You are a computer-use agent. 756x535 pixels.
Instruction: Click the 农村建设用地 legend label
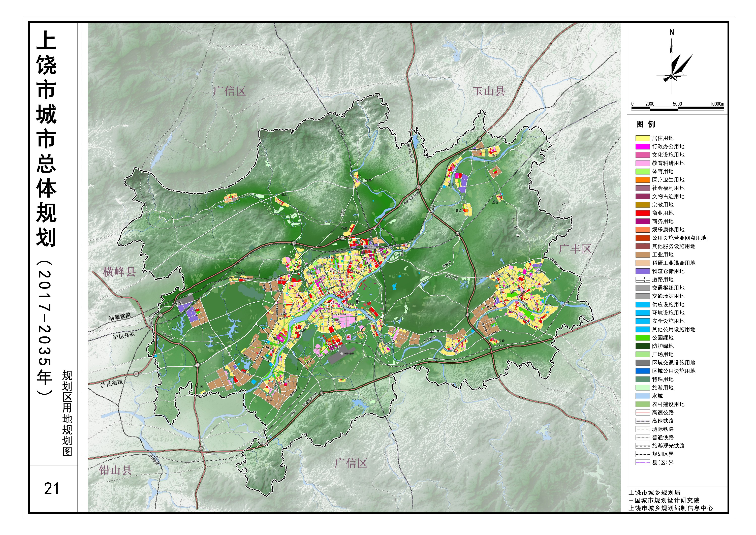668,404
